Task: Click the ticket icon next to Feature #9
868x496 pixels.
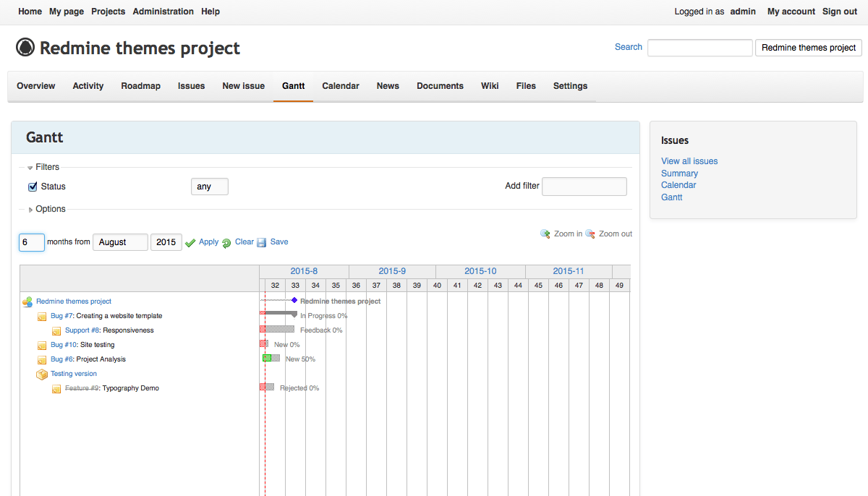Action: pos(56,389)
